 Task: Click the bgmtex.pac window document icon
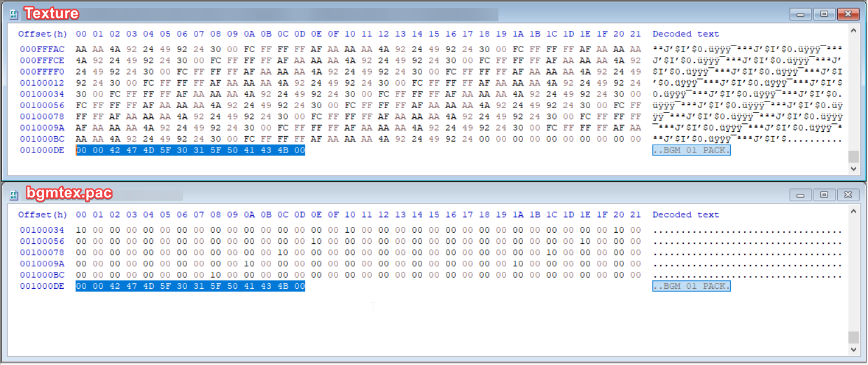pos(15,194)
